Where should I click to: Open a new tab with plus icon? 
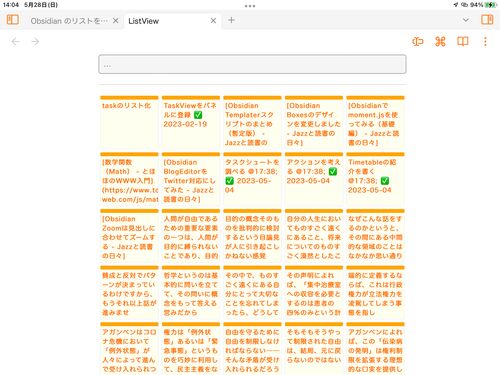click(231, 20)
